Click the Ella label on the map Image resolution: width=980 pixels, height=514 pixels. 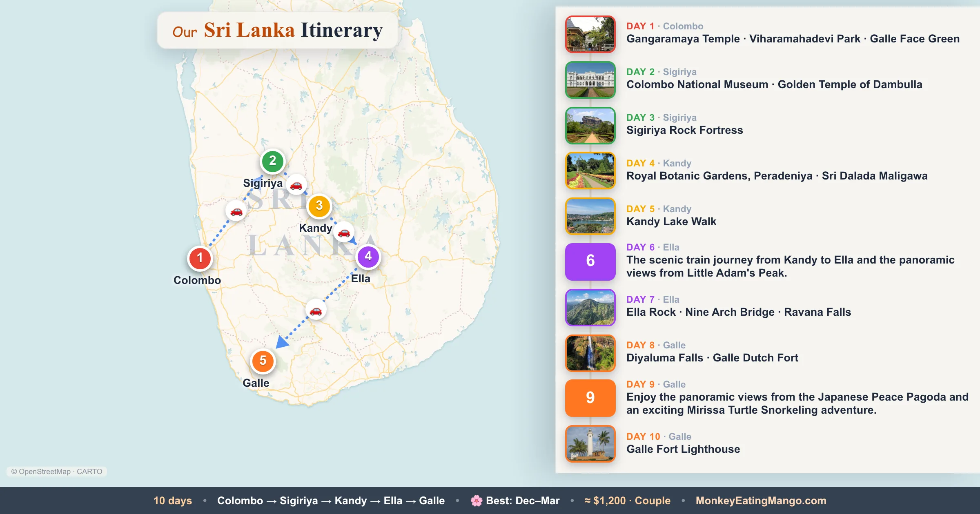tap(361, 279)
